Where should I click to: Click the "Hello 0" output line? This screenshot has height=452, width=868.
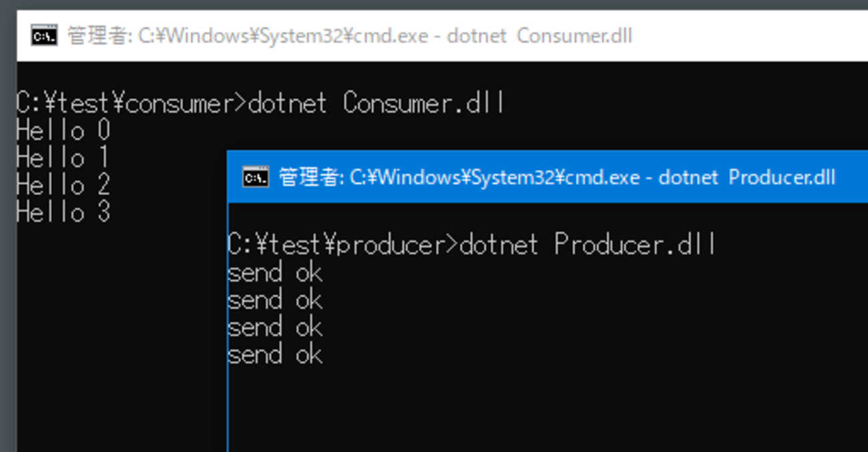63,130
